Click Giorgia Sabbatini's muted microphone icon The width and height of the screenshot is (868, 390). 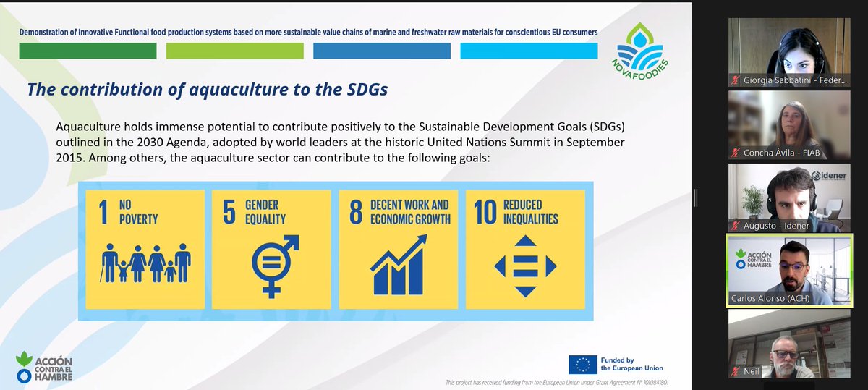736,81
